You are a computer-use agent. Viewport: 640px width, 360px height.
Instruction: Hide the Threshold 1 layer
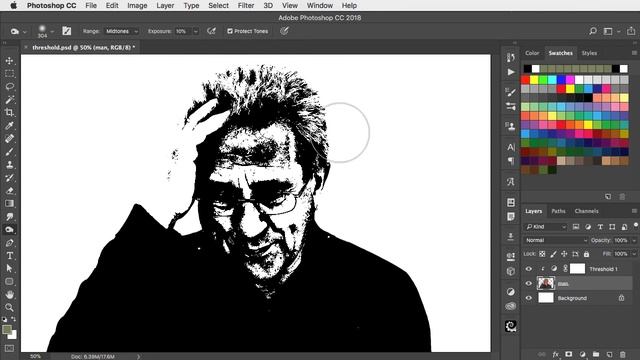click(x=529, y=269)
